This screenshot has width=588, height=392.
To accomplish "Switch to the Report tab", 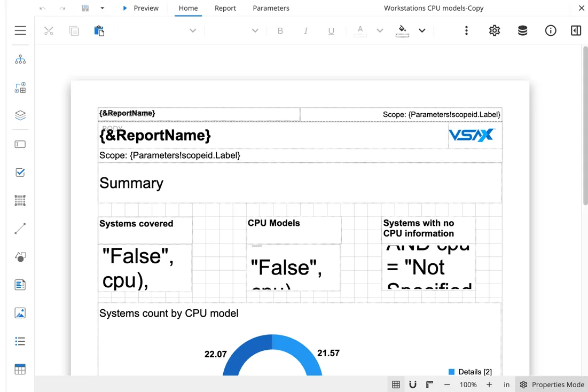I will [225, 8].
